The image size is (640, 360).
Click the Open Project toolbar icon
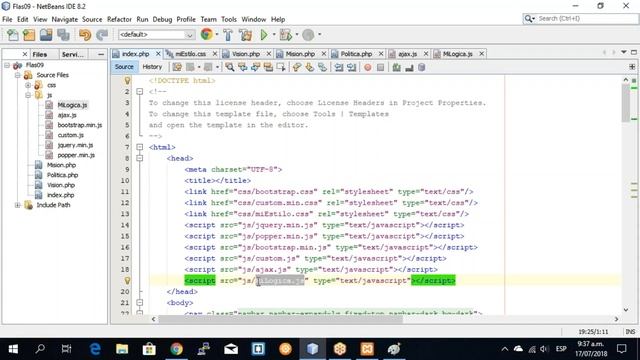pos(46,35)
